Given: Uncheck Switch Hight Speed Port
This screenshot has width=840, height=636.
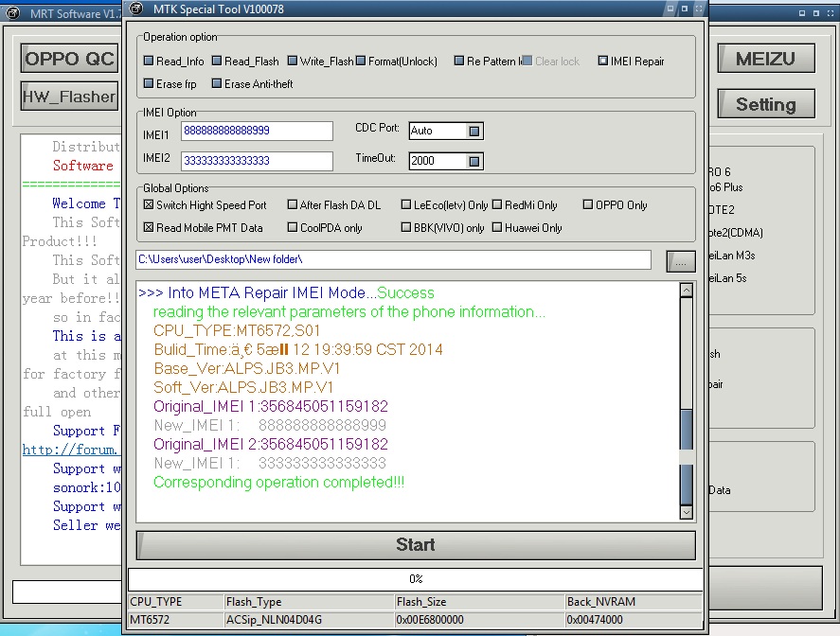Looking at the screenshot, I should [149, 205].
